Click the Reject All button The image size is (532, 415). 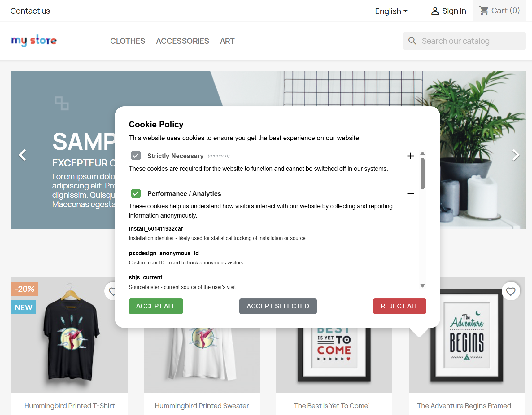(x=399, y=306)
